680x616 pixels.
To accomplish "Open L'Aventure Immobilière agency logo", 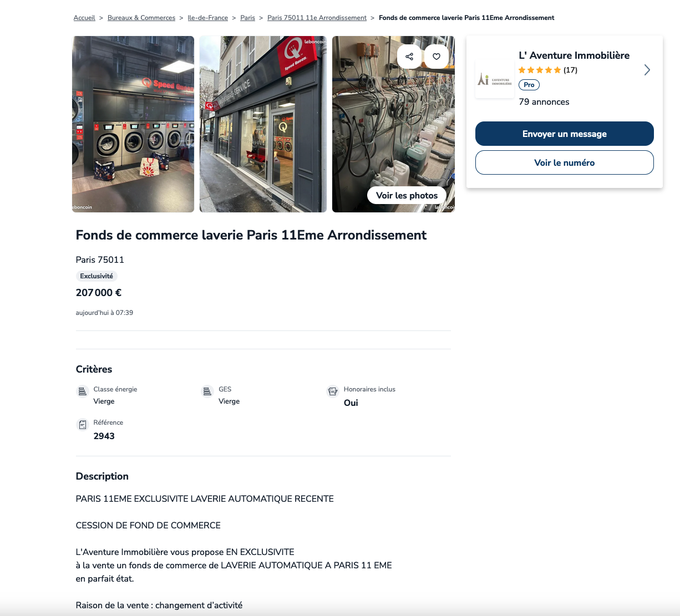I will (x=495, y=79).
